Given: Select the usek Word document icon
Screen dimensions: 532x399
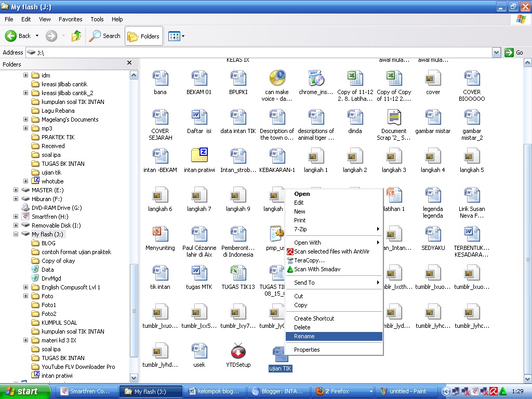Looking at the screenshot, I should point(199,351).
